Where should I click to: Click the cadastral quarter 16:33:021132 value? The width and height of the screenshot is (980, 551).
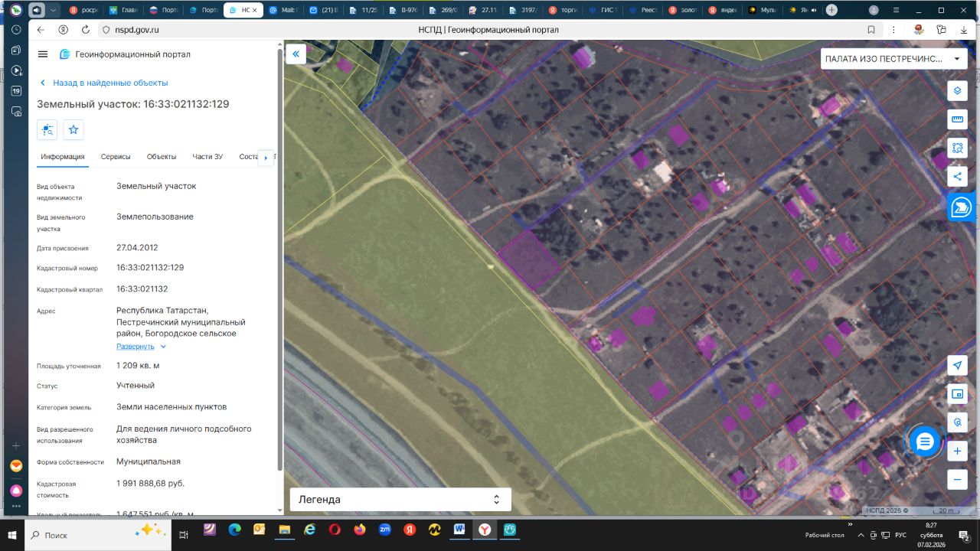142,289
